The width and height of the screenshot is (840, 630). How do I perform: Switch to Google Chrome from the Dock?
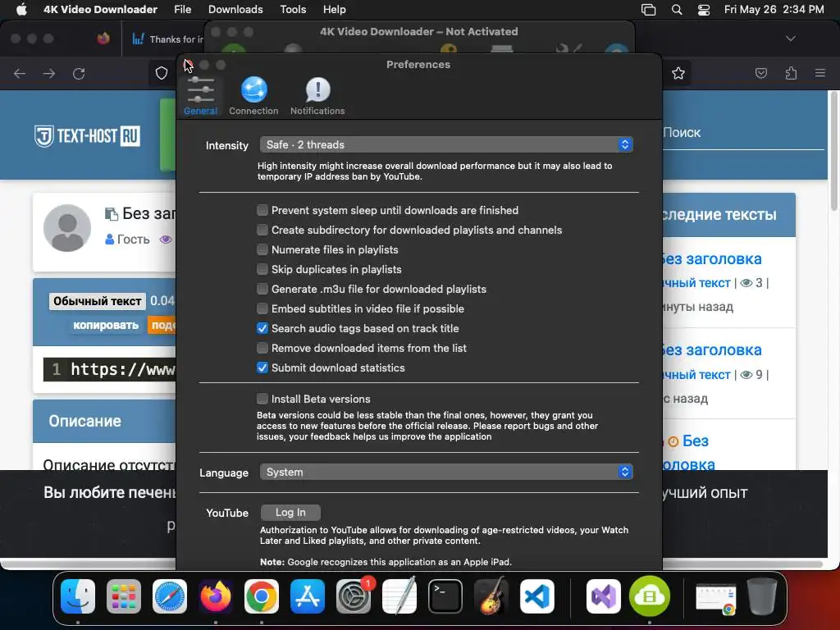click(262, 596)
